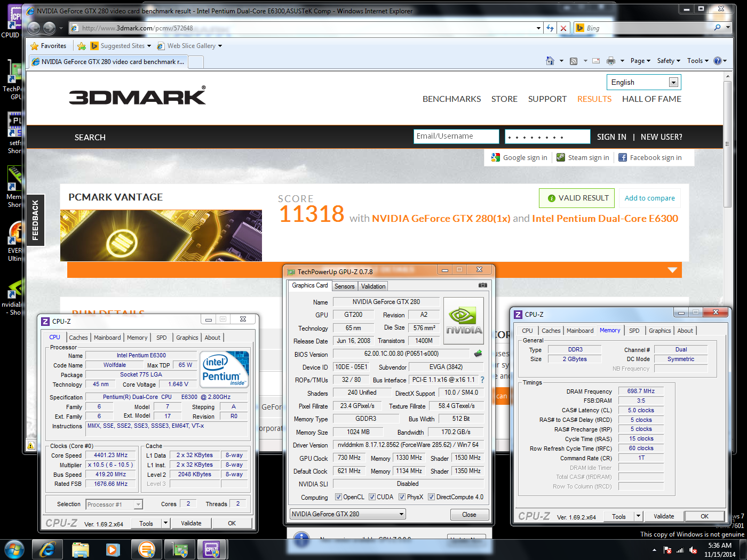Toggle the CUDA checkbox in GPU-Z
This screenshot has height=560, width=747.
tap(372, 497)
